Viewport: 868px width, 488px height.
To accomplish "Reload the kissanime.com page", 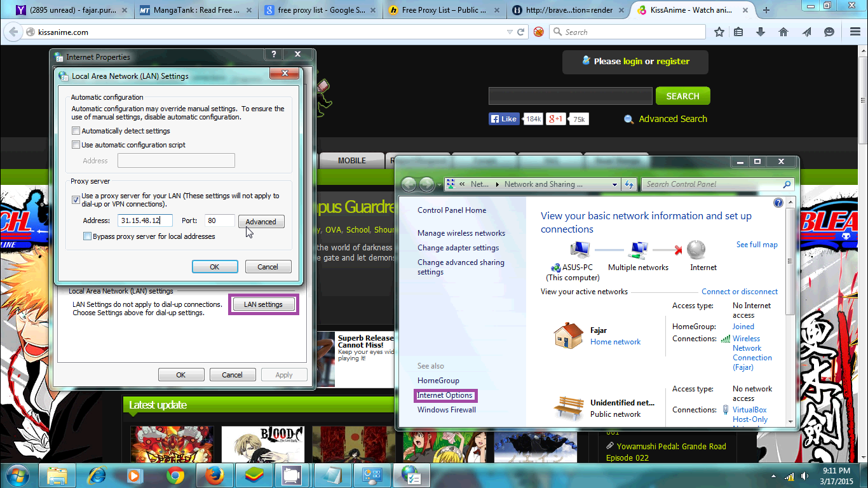I will [521, 32].
